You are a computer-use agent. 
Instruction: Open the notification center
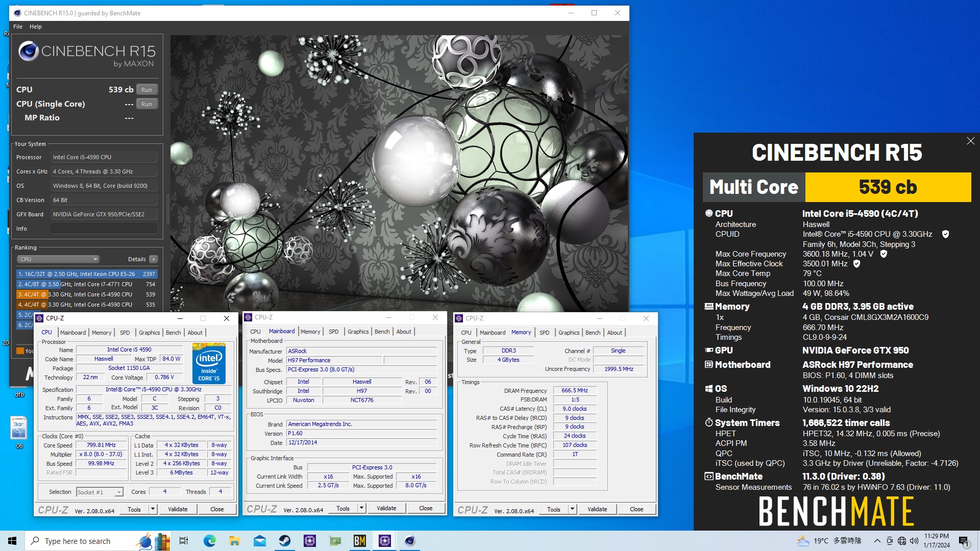coord(964,541)
